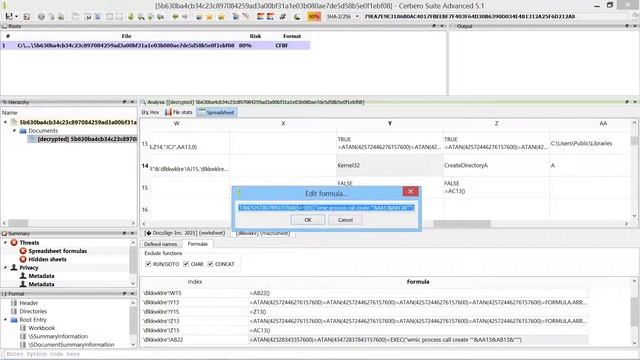Click the formulas list vertical scrollbar

coord(634,312)
